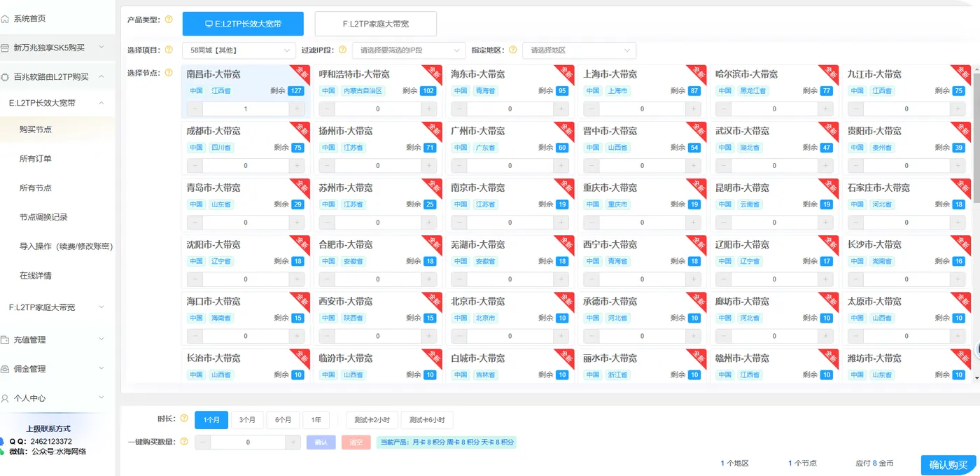Open the 指定地区 dropdown
The width and height of the screenshot is (980, 476).
pos(580,50)
